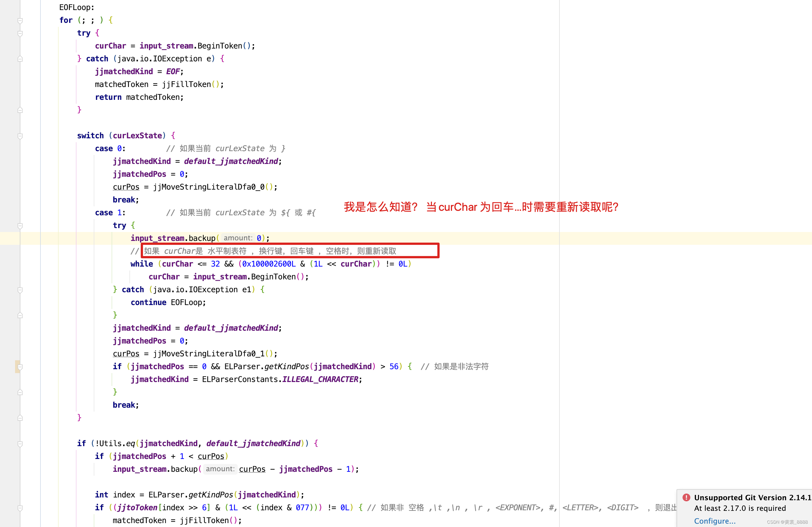Click 'continue EOFLoop;' statement
Screen dimensions: 812x527
coord(168,302)
